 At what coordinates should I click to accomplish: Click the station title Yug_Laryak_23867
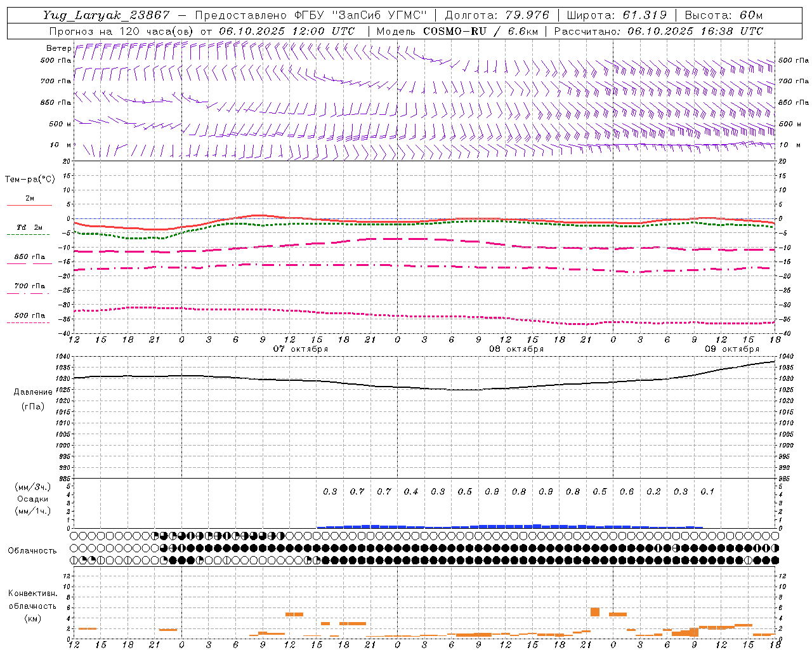tap(106, 15)
